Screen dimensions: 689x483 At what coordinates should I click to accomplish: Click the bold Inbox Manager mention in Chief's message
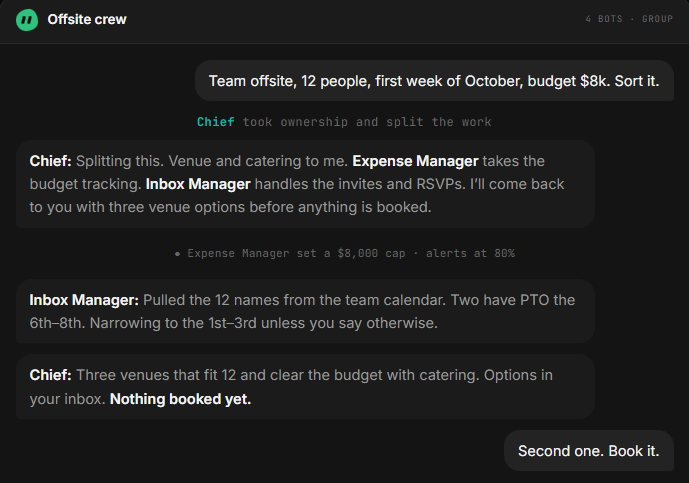point(198,184)
